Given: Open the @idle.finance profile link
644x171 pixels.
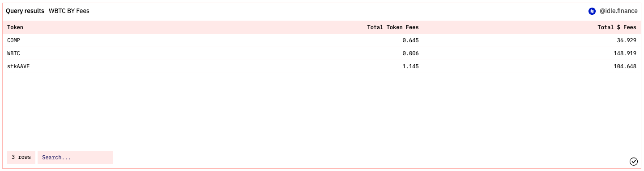Looking at the screenshot, I should (x=618, y=11).
